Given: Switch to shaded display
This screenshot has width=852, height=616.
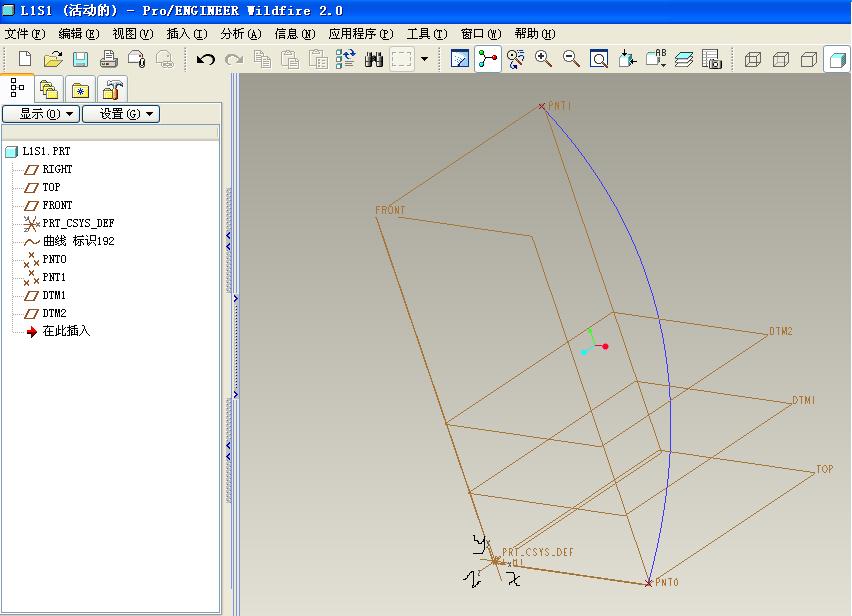Looking at the screenshot, I should click(x=837, y=59).
